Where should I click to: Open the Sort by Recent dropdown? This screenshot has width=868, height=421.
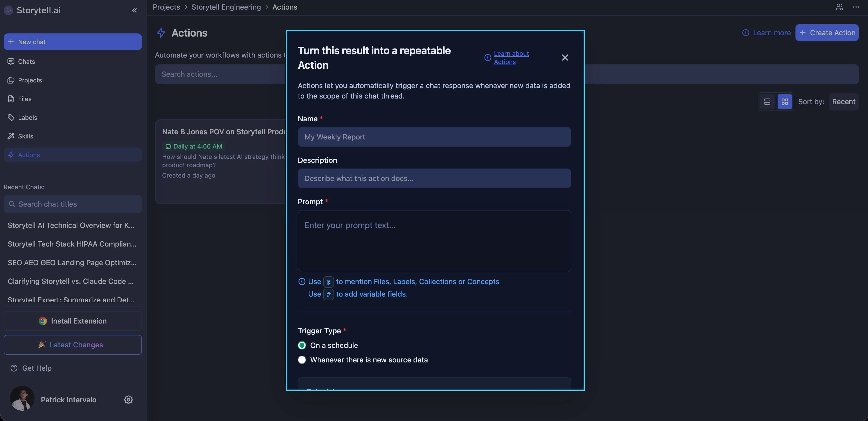(843, 102)
